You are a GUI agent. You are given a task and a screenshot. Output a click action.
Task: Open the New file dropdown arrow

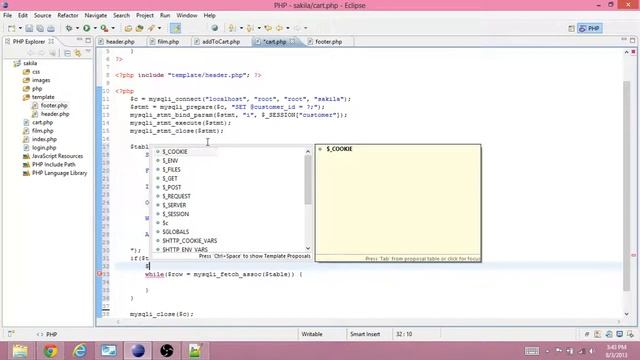click(20, 28)
